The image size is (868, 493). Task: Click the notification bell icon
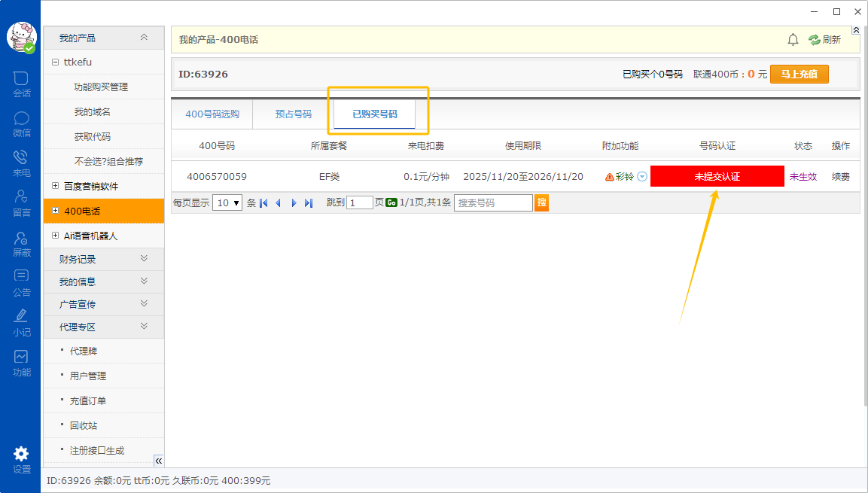click(793, 40)
